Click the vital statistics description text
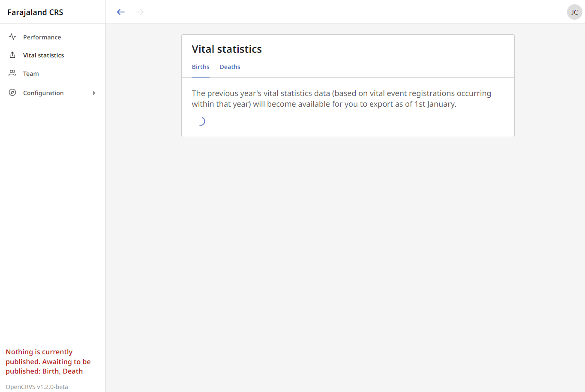Viewport: 585px width, 392px height. [x=342, y=99]
